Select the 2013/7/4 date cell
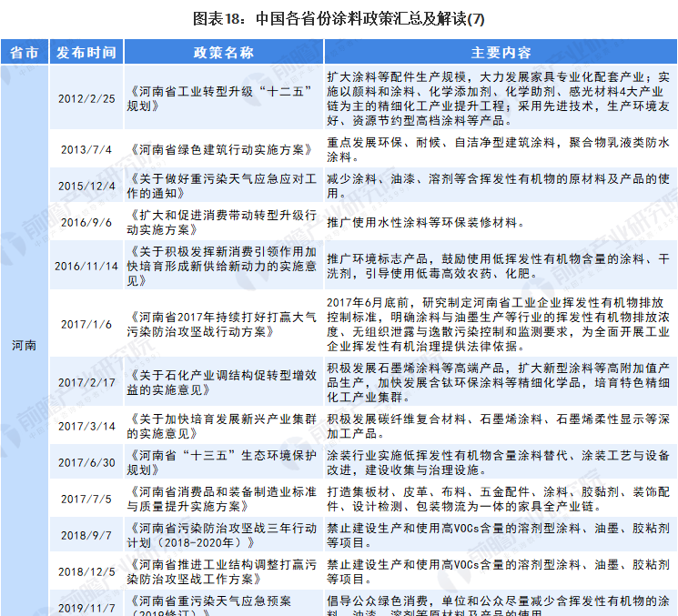Screen dimensions: 678x616 tap(86, 149)
